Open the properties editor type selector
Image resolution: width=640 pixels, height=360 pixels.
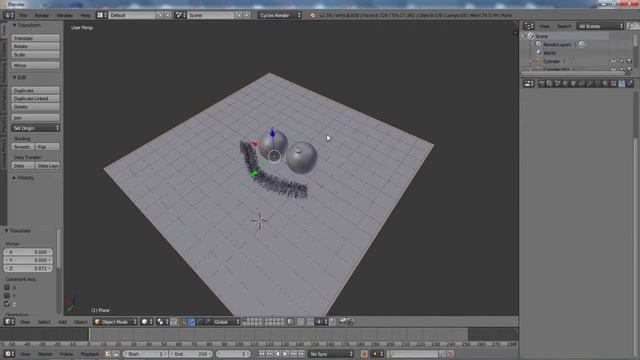pyautogui.click(x=529, y=84)
